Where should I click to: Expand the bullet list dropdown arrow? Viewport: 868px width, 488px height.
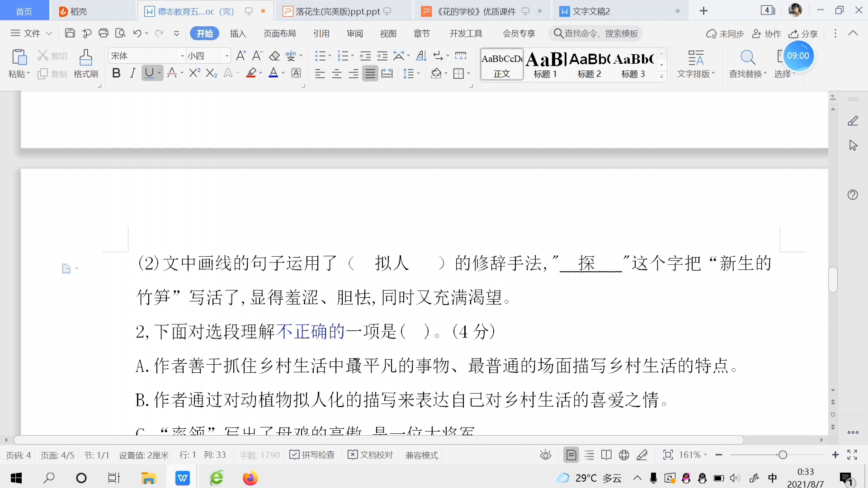click(x=330, y=56)
